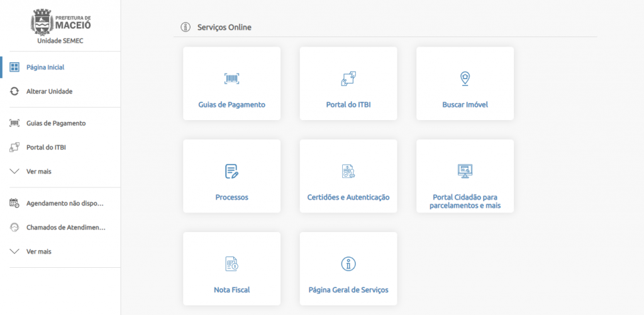
Task: Click the invoice icon in Nota Fiscal card
Action: 231,264
